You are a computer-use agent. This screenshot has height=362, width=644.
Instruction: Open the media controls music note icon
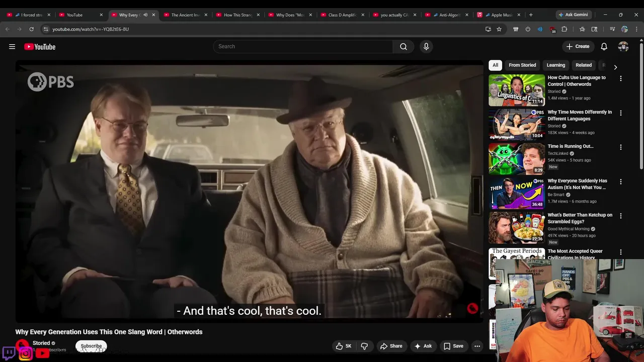click(612, 29)
